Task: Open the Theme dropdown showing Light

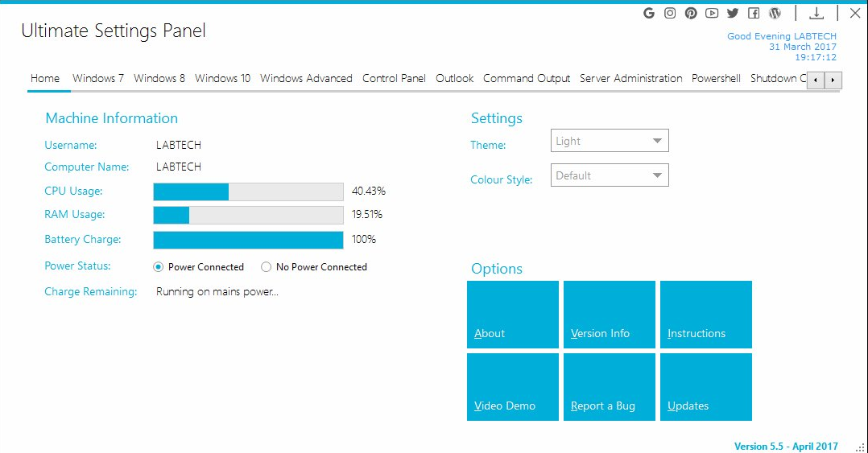Action: point(610,141)
